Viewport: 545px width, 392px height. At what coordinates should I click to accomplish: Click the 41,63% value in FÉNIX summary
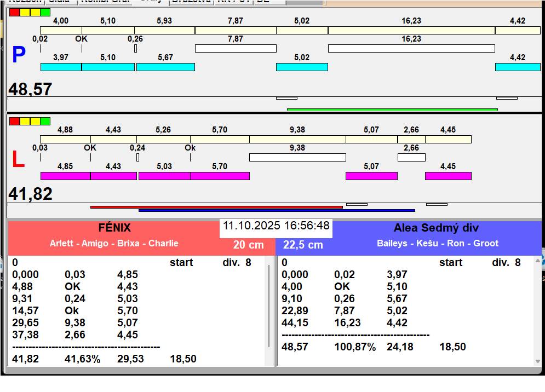[83, 359]
